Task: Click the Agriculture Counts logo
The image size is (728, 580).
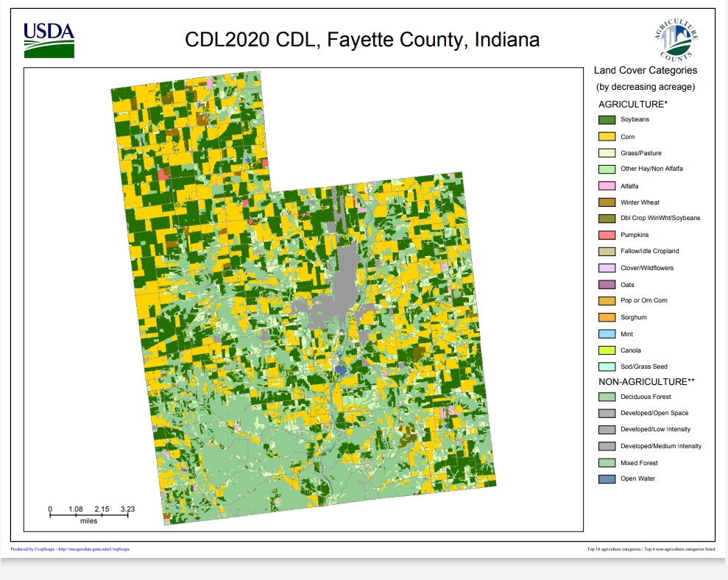Action: tap(675, 38)
